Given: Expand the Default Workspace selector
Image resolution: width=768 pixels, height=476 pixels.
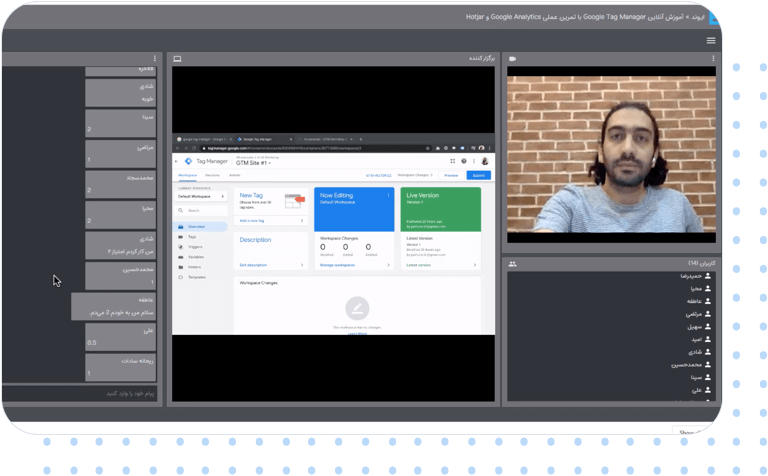Looking at the screenshot, I should (201, 196).
